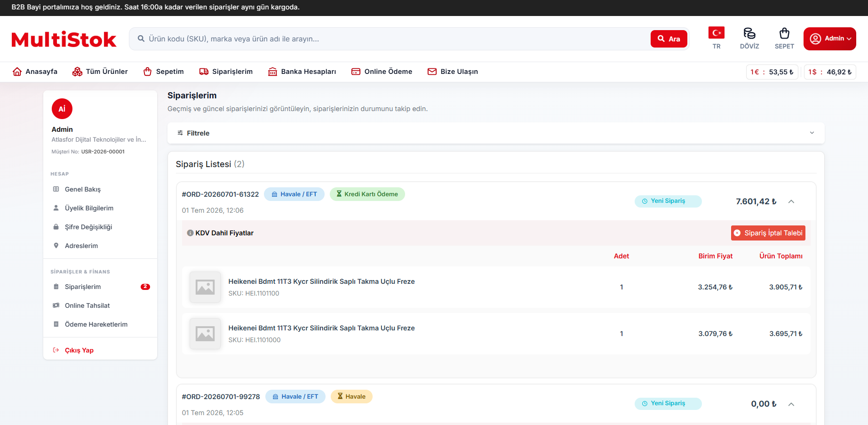Viewport: 868px width, 425px height.
Task: Click Havale / EFT badge on order #ORD-20260701-99278
Action: pos(295,396)
